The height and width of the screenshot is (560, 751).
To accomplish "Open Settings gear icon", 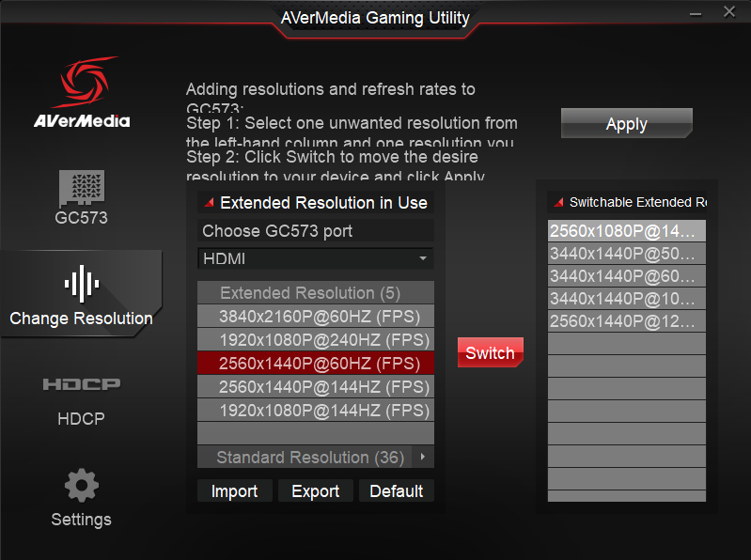I will (81, 486).
